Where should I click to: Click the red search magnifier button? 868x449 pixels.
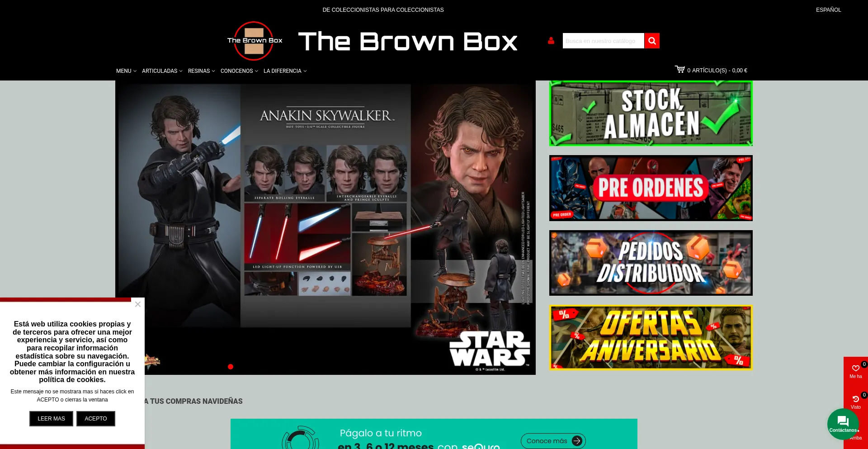(x=651, y=41)
